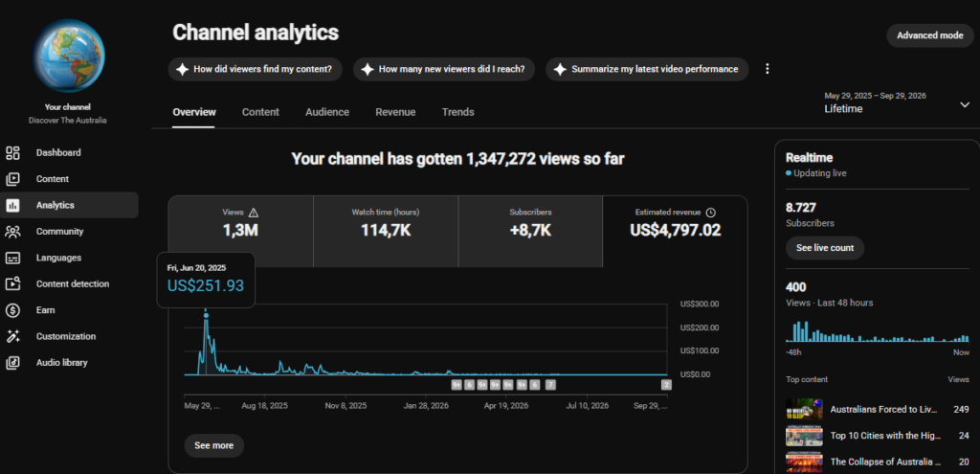Open the Customization wand icon

12,336
